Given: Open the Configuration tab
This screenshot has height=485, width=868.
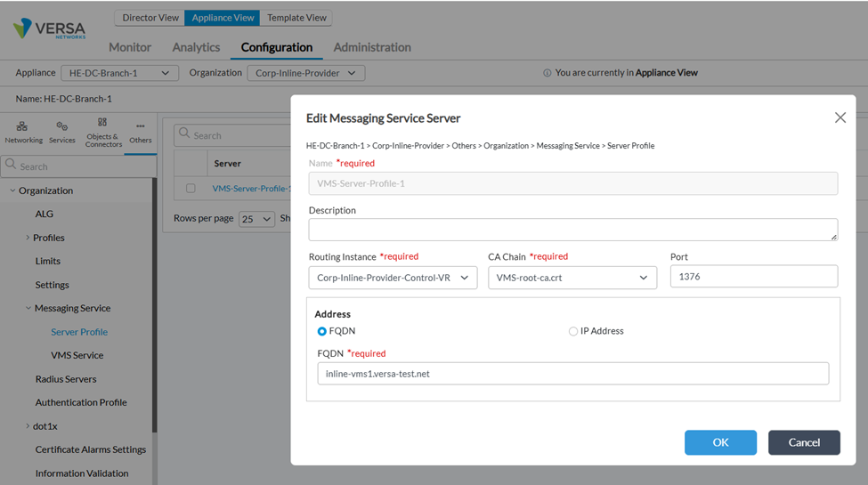Looking at the screenshot, I should coord(277,47).
